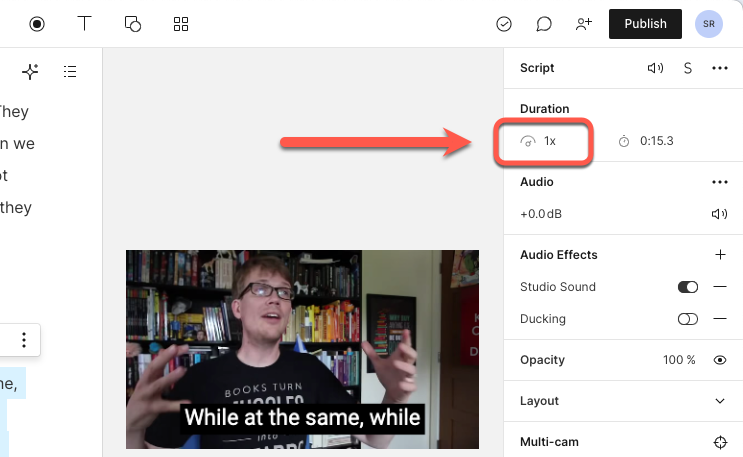Open the comments speech bubble icon
Viewport: 743px width, 457px height.
click(544, 24)
